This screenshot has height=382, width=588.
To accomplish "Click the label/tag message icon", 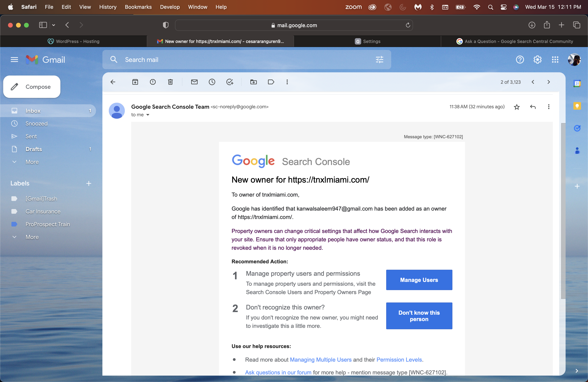I will tap(271, 82).
